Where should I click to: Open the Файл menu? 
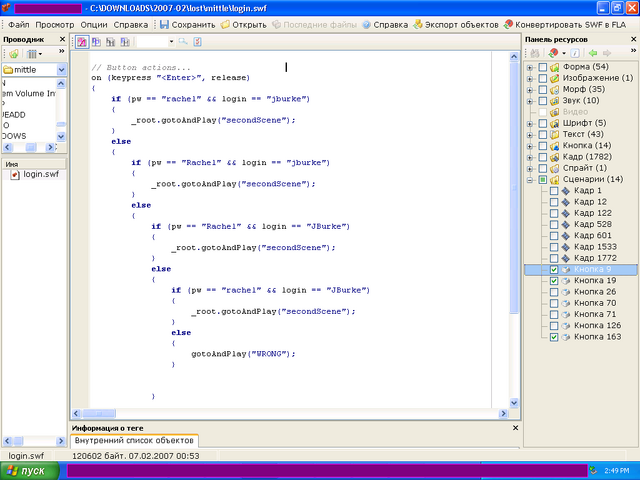click(19, 24)
